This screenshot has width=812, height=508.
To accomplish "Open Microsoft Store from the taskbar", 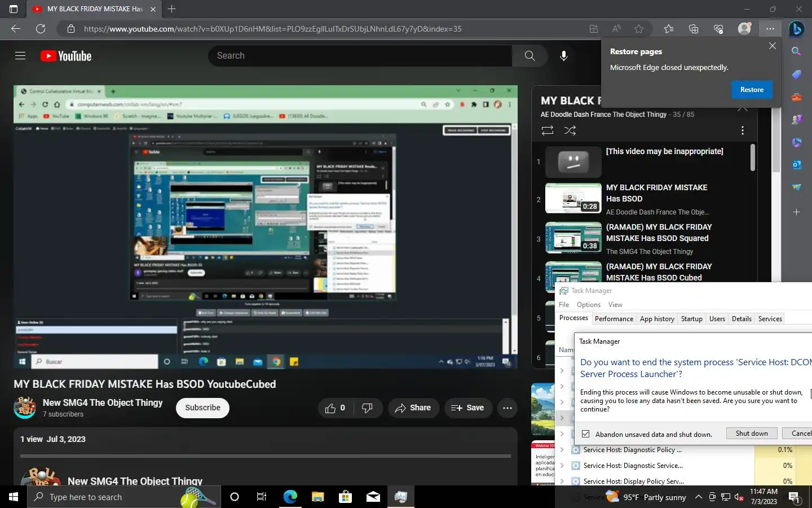I will [x=345, y=497].
